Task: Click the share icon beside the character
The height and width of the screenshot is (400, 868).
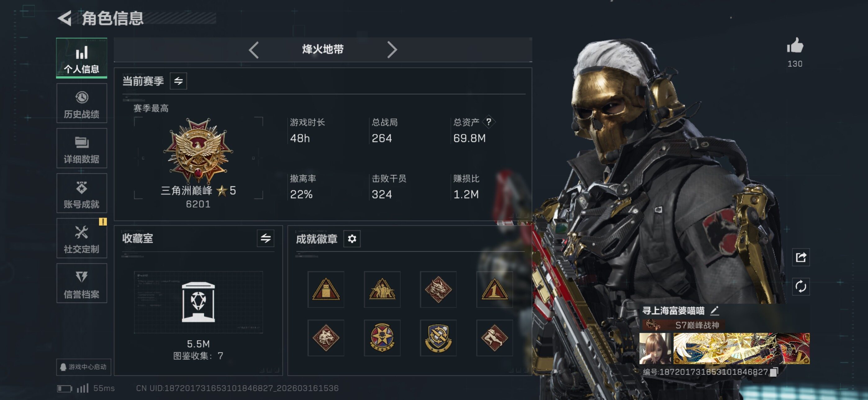Action: coord(801,258)
